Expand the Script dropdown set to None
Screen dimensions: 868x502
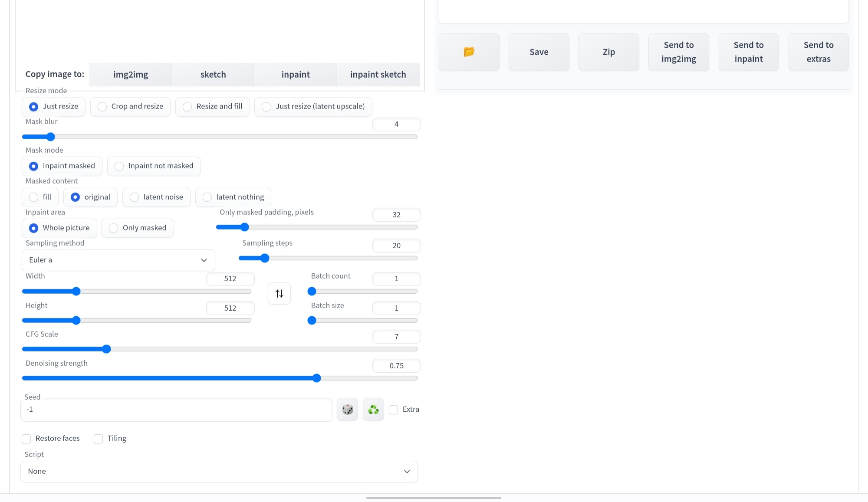pyautogui.click(x=219, y=471)
